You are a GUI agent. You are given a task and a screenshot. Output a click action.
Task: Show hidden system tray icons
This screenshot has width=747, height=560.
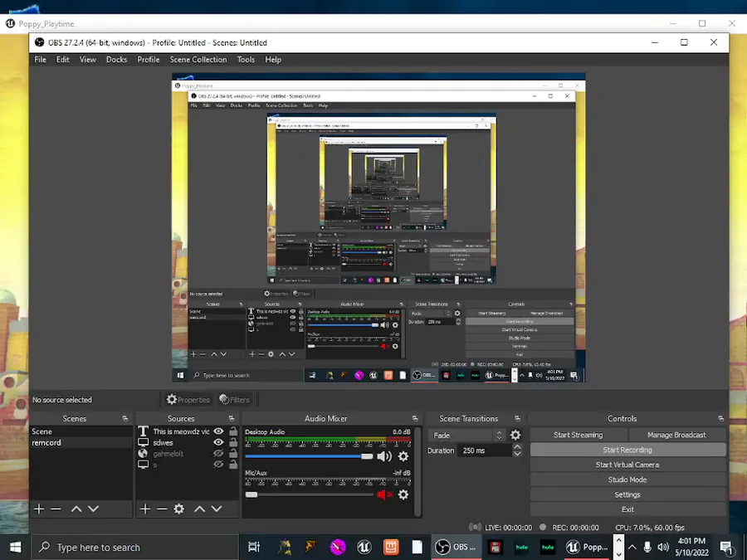(632, 548)
